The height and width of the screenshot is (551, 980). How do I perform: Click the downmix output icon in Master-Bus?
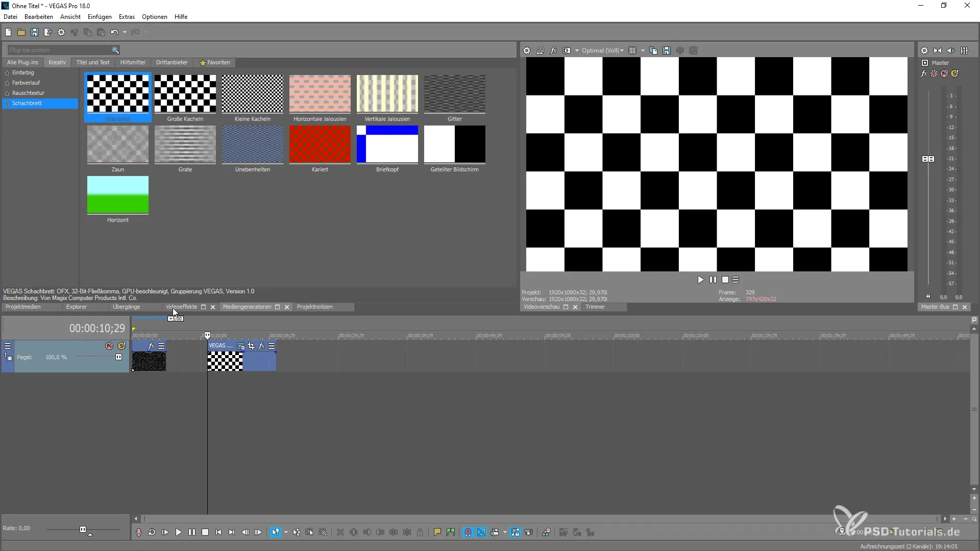coord(938,51)
